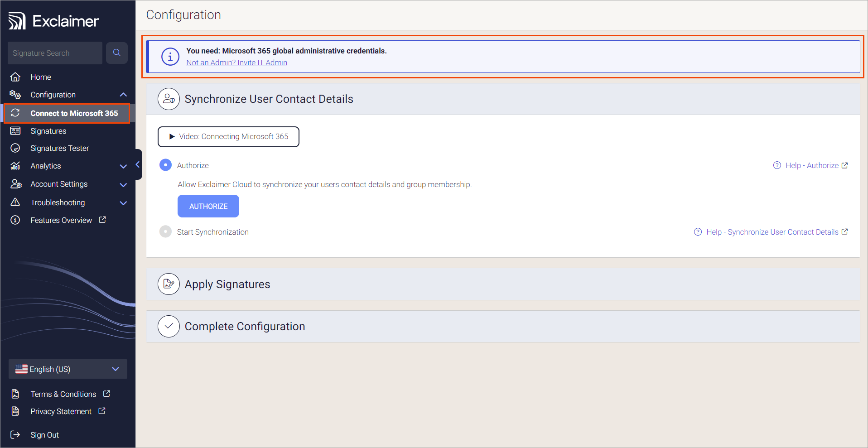Open the English (US) language dropdown

[68, 369]
